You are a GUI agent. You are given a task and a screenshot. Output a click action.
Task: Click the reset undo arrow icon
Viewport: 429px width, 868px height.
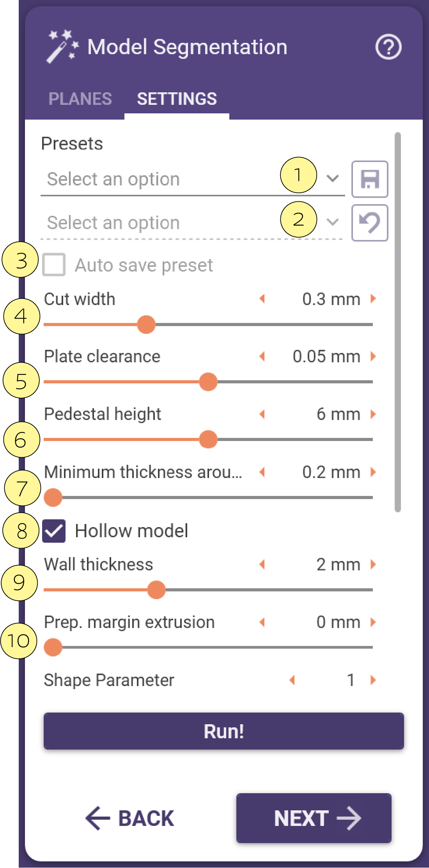coord(370,223)
